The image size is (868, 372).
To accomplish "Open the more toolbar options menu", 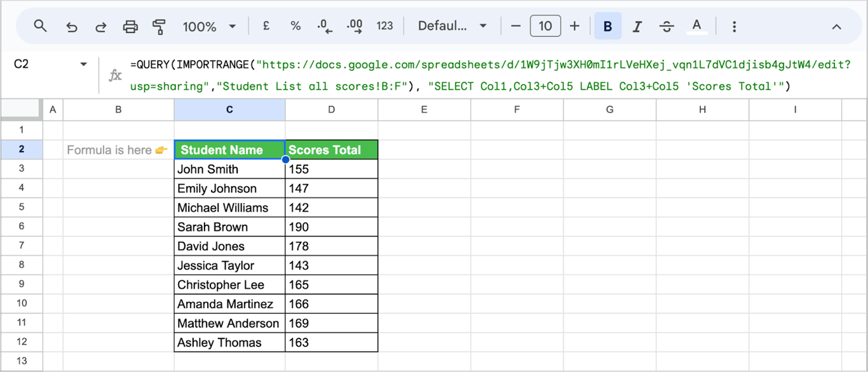I will [x=734, y=26].
